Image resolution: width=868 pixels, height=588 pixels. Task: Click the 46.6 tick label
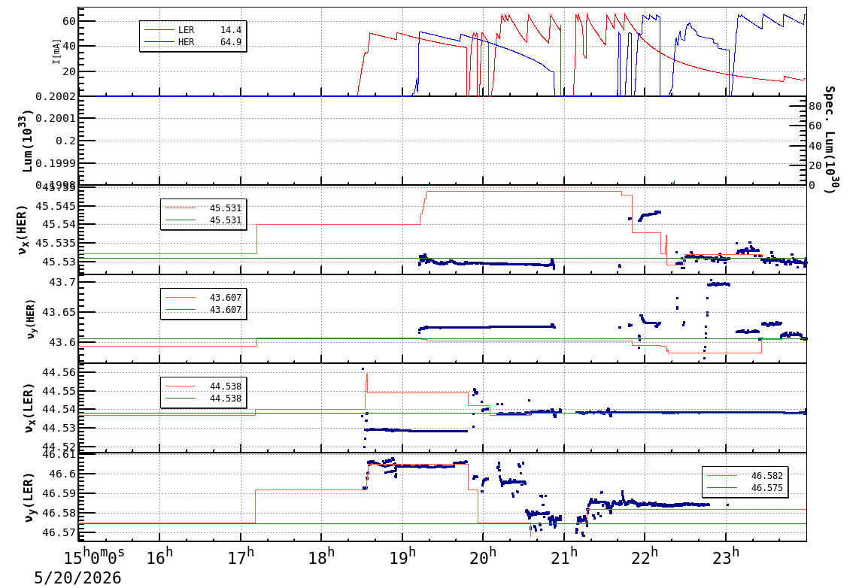pos(63,474)
